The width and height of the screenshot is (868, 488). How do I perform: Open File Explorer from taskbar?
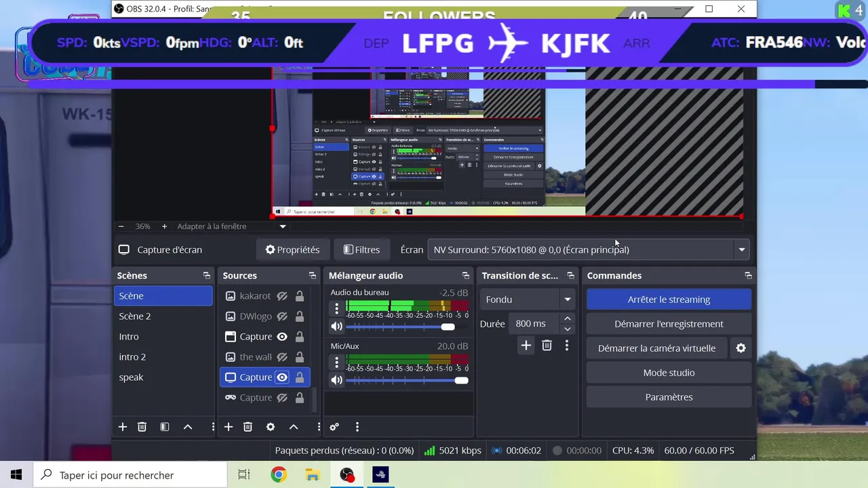312,475
